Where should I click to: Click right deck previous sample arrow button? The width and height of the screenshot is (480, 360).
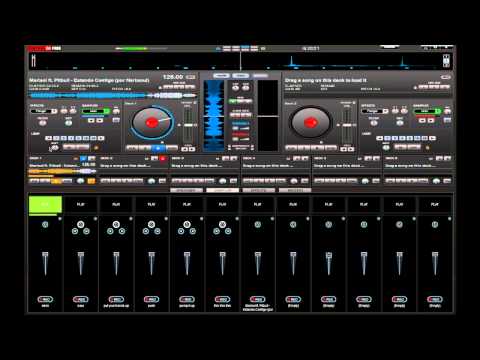(x=422, y=120)
